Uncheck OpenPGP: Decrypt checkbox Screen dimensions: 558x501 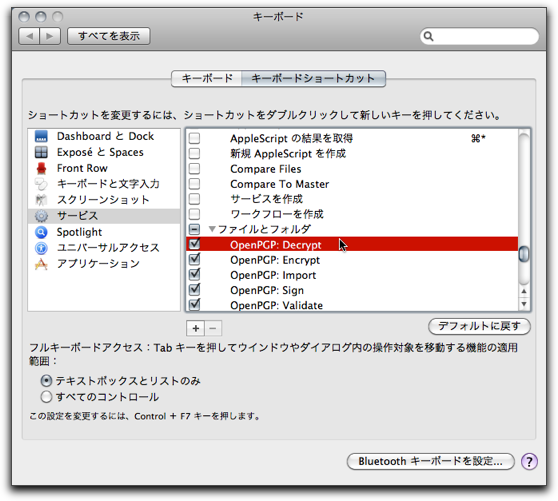pos(194,244)
